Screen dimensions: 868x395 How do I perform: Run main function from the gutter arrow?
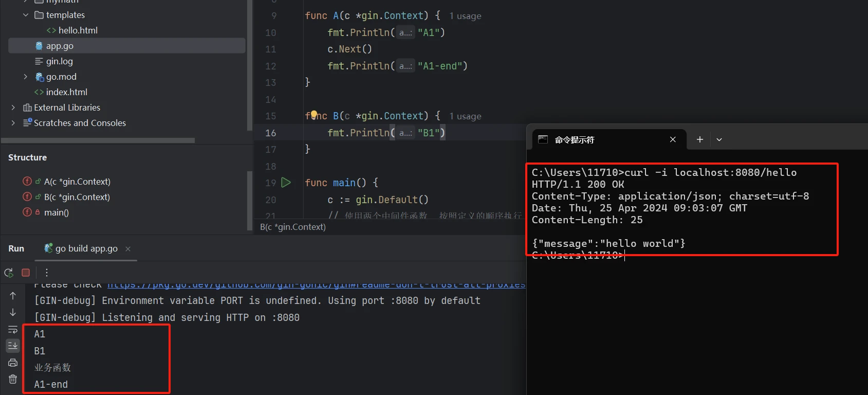point(286,183)
